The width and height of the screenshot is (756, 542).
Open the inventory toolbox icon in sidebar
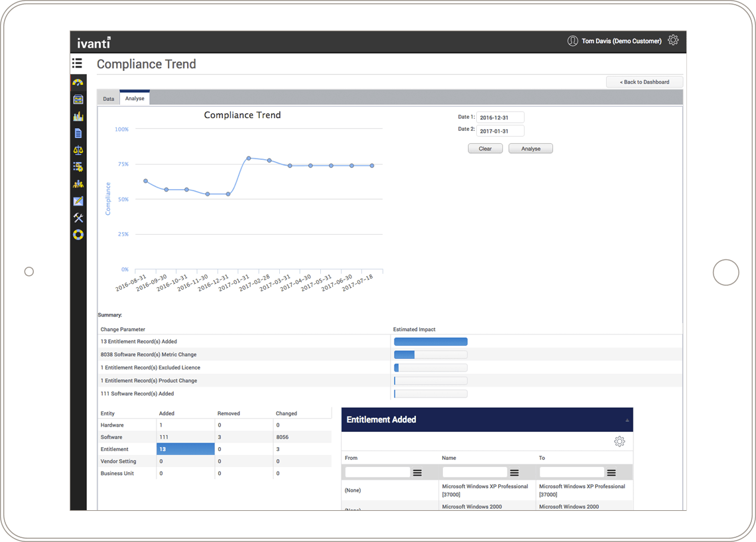[x=78, y=99]
